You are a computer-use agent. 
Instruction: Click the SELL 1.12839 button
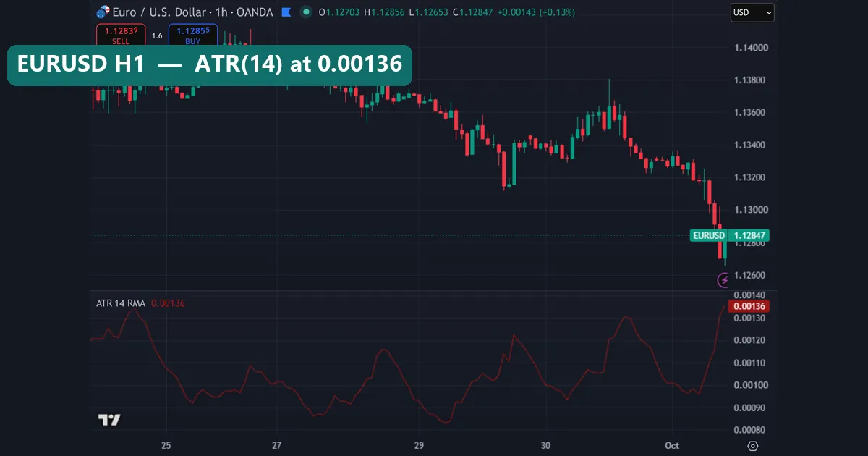(x=121, y=35)
